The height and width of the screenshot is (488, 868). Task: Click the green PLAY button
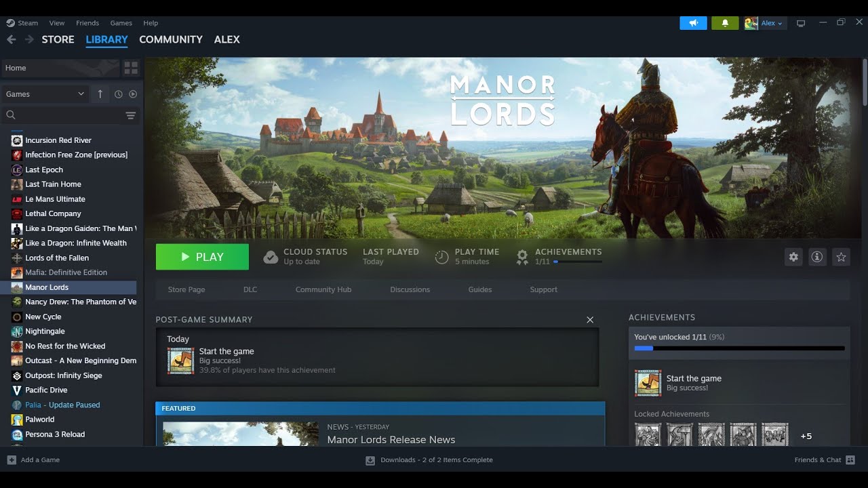[202, 257]
